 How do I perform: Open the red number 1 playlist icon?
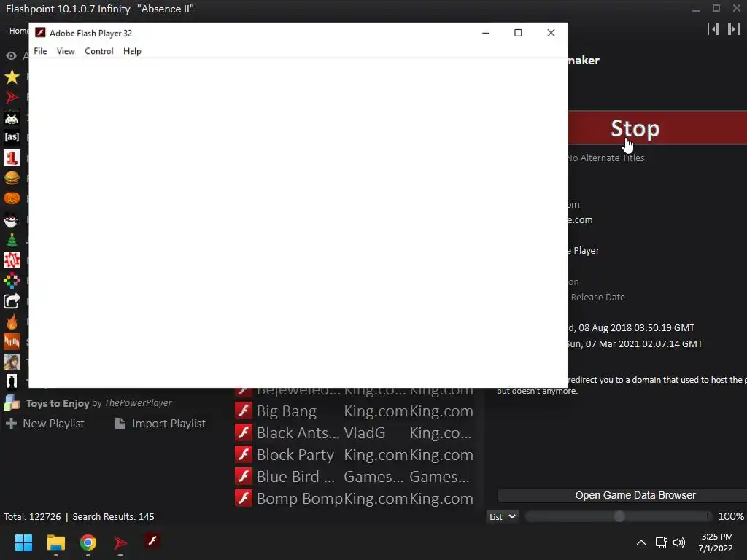point(12,158)
